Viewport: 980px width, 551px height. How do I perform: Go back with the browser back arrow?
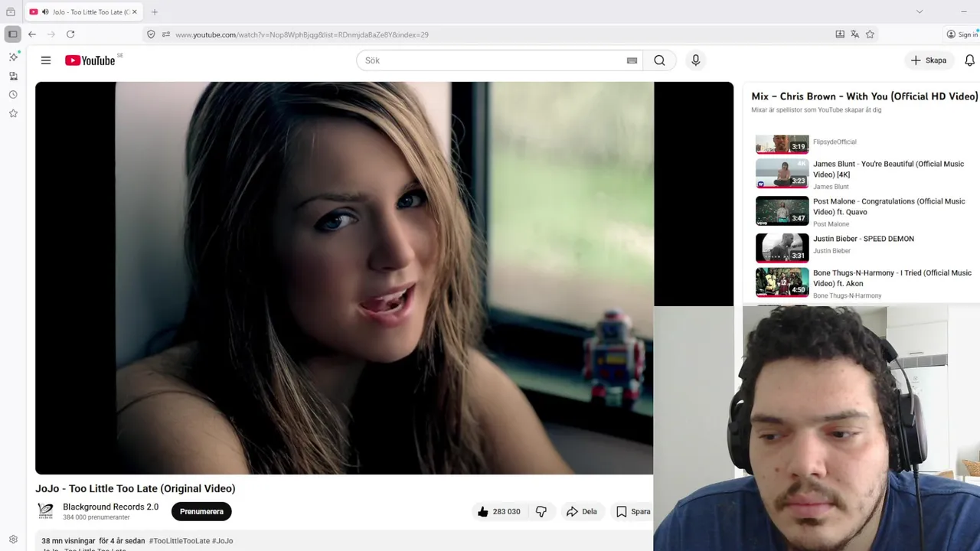[32, 34]
